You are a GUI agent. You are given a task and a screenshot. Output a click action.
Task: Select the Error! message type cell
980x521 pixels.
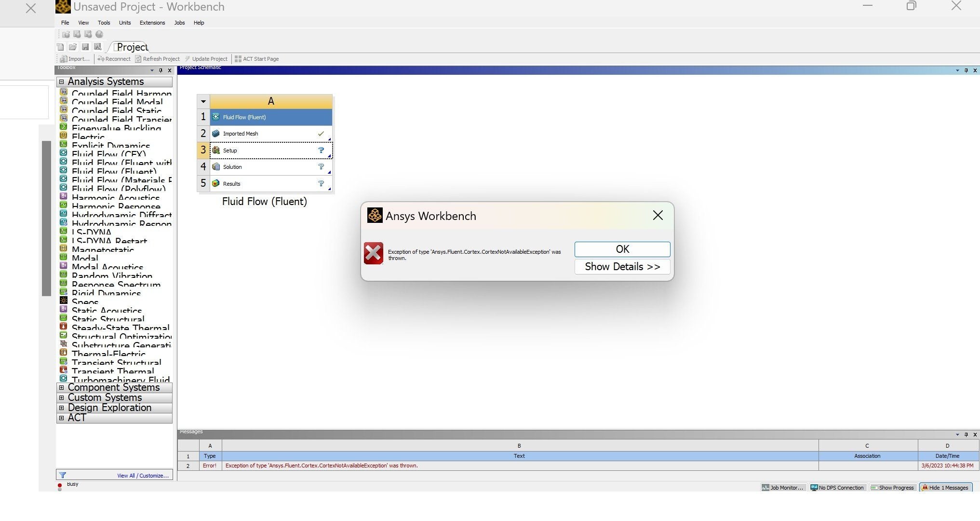(210, 466)
